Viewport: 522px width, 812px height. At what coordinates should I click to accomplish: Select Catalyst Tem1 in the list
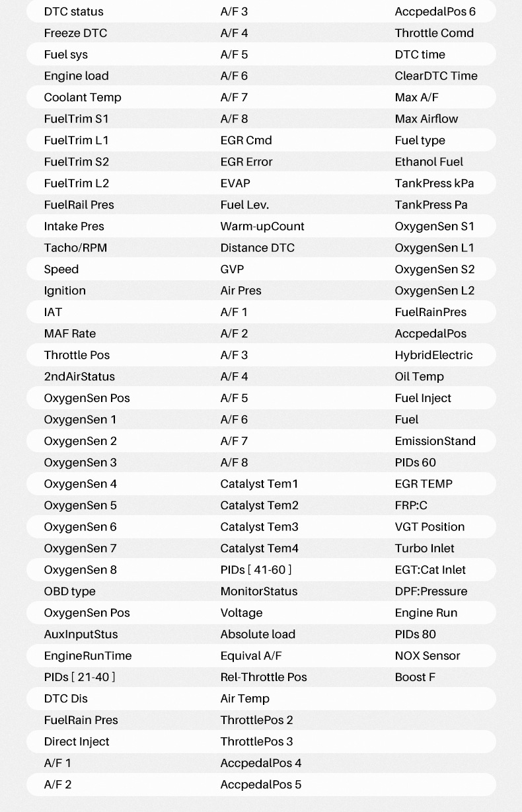coord(259,484)
